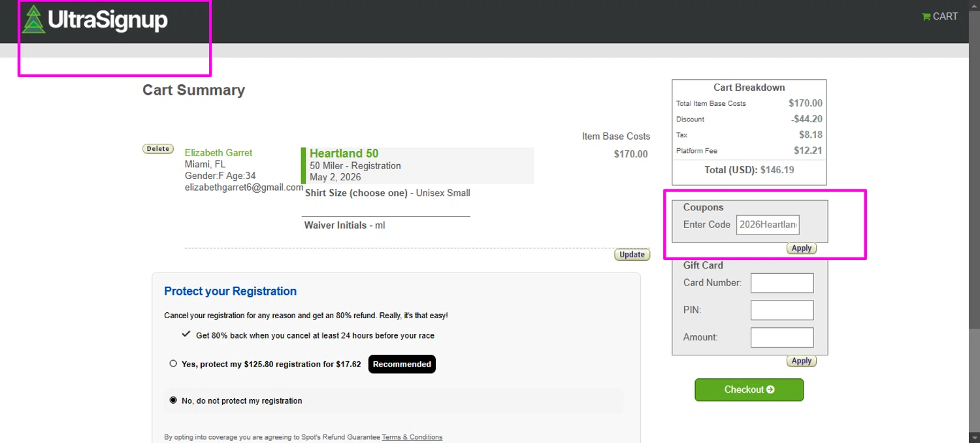Apply the gift card
Viewport: 980px width, 443px height.
point(801,361)
